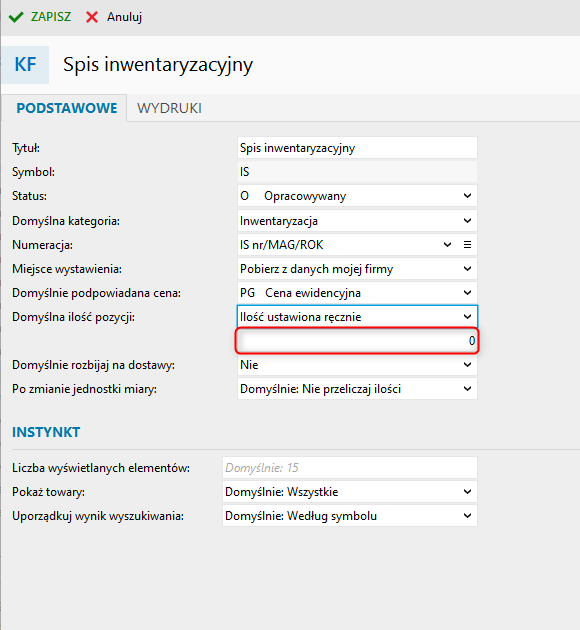
Task: Click the KF document type badge
Action: [25, 65]
